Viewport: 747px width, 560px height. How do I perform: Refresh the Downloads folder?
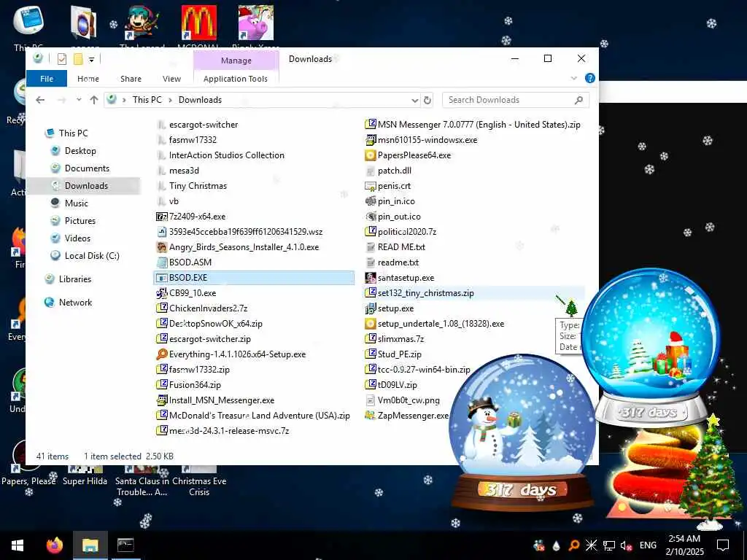(x=427, y=100)
